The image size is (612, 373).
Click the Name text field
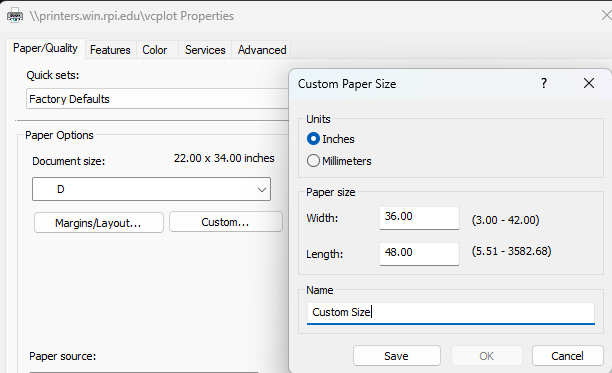point(450,313)
